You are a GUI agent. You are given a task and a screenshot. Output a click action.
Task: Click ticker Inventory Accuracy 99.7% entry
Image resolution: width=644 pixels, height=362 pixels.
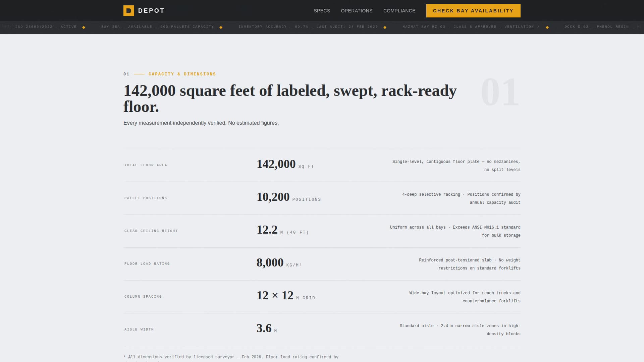click(x=308, y=27)
